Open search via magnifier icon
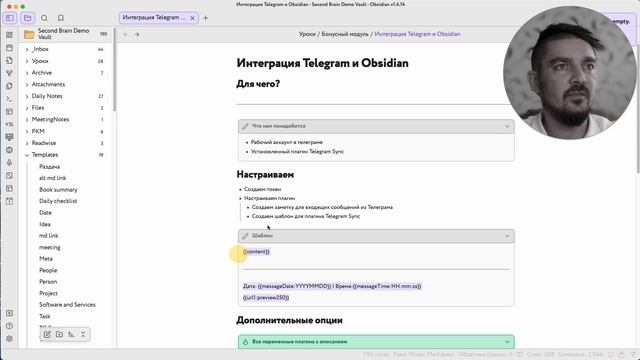This screenshot has height=360, width=640. 44,18
